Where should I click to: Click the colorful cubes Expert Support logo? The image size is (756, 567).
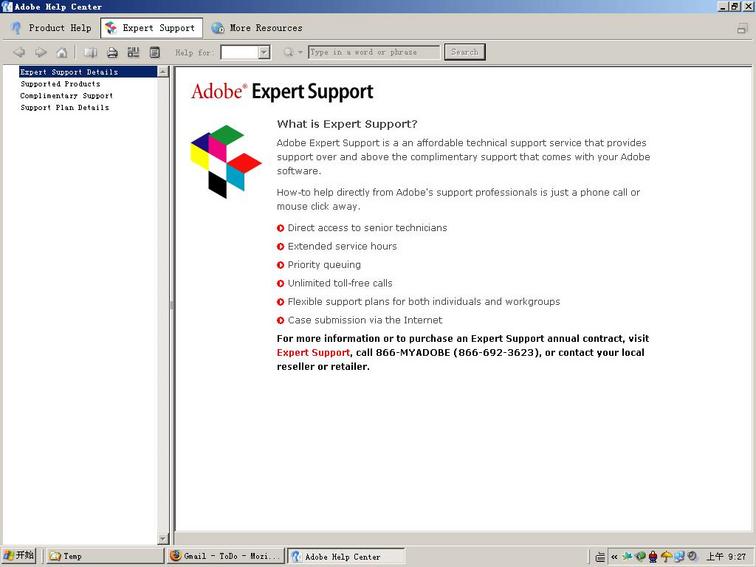coord(226,162)
